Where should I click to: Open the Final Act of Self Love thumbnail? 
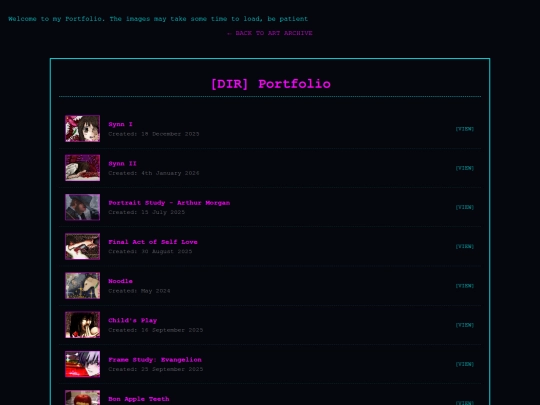coord(83,246)
